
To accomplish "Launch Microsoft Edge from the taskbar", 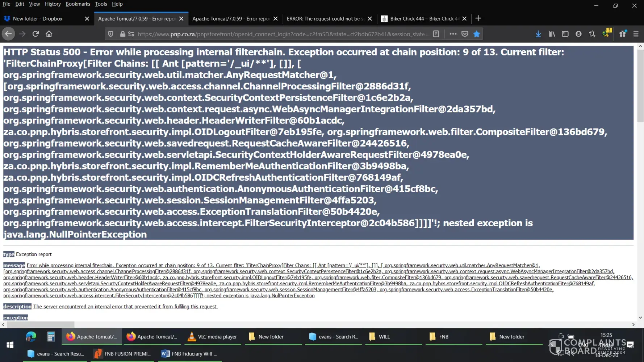I will click(31, 337).
